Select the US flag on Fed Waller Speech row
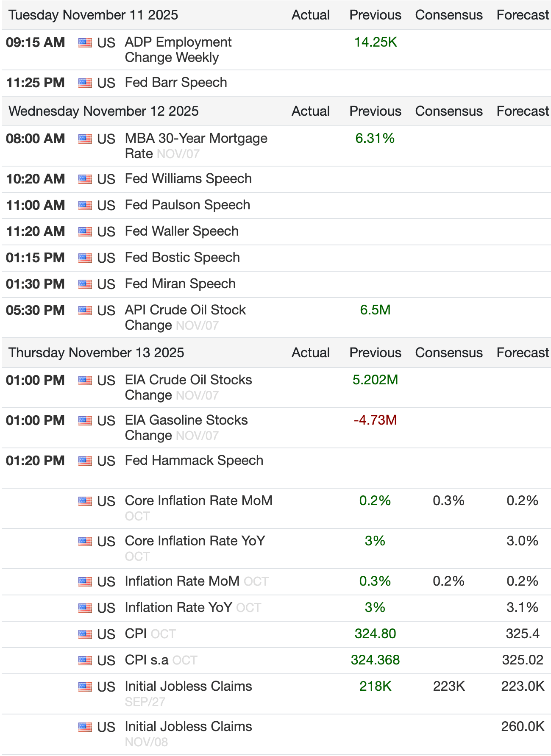This screenshot has width=551, height=756. click(x=85, y=232)
